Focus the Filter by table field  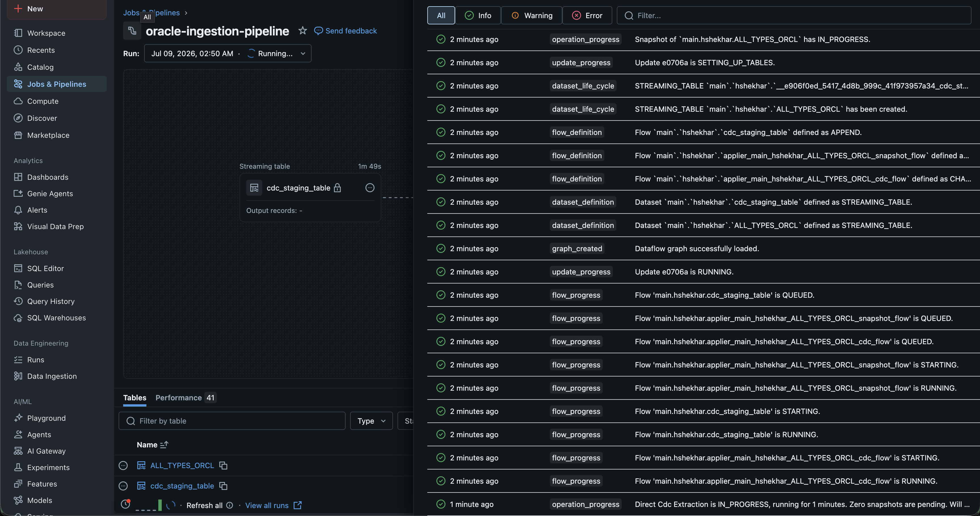point(232,421)
